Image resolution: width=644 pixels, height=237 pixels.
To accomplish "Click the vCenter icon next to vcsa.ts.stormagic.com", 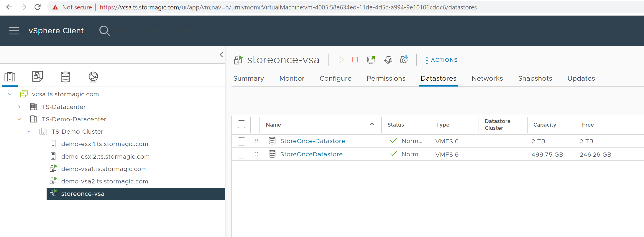I will pyautogui.click(x=24, y=94).
